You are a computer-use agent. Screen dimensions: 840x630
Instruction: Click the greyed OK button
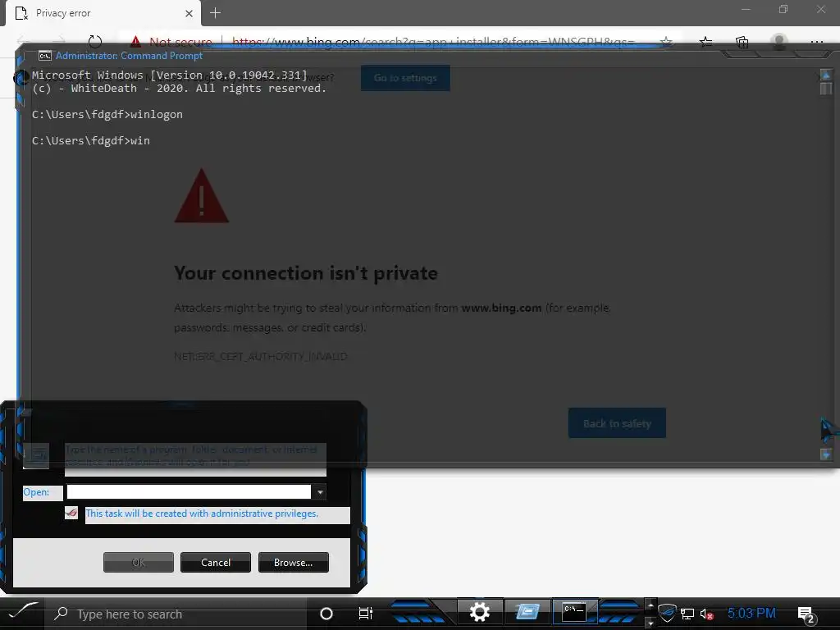point(138,563)
